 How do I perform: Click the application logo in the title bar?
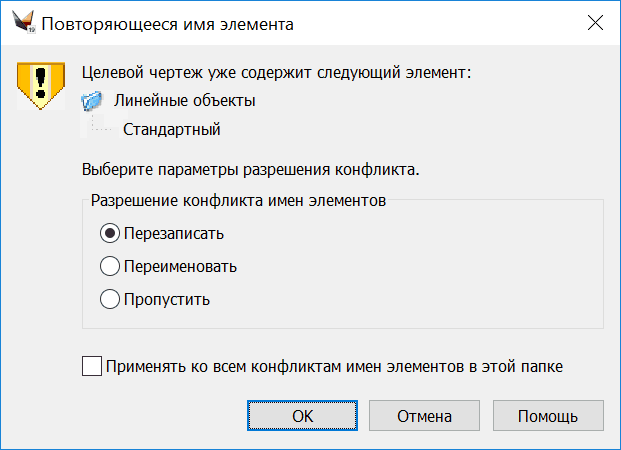pos(24,21)
